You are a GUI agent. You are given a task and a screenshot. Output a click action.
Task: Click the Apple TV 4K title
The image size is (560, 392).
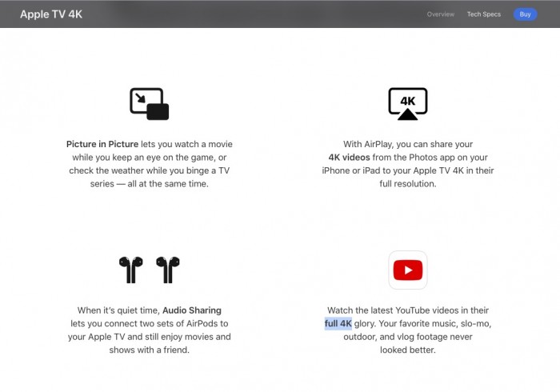(x=51, y=14)
